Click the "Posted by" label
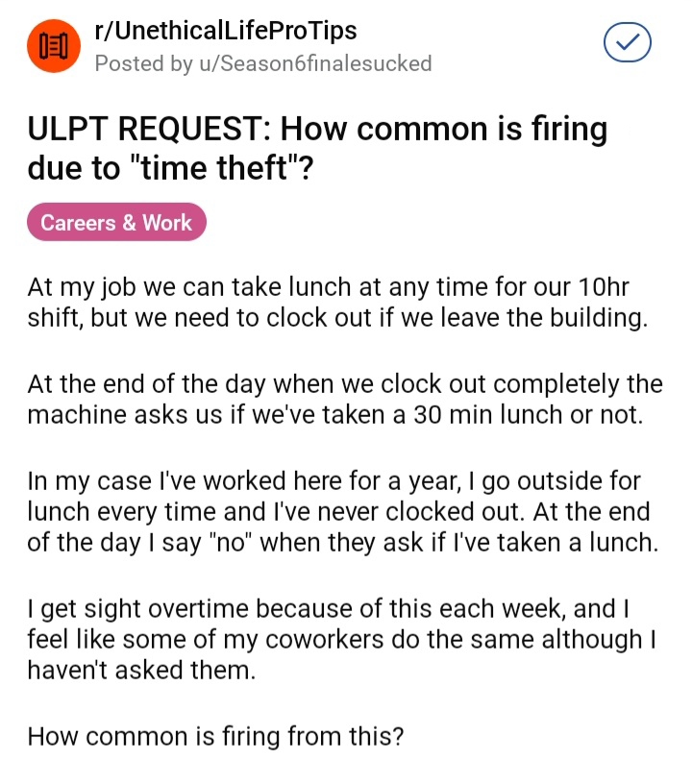The height and width of the screenshot is (784, 692). point(142,63)
